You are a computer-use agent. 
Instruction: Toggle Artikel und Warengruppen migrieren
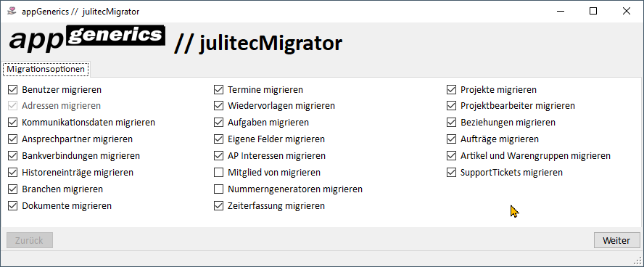[x=451, y=156]
